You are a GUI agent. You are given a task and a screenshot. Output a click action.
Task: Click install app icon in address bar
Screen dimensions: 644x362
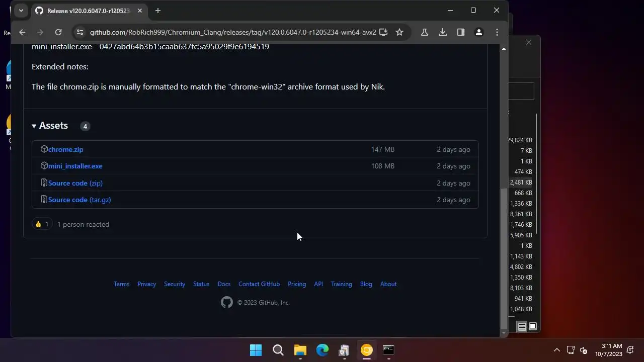(383, 32)
